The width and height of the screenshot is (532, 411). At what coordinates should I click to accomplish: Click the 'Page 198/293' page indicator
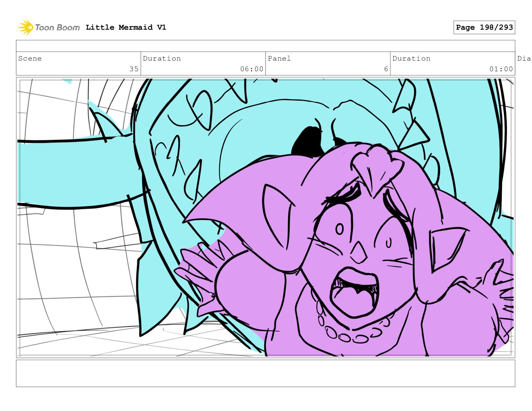tap(484, 27)
